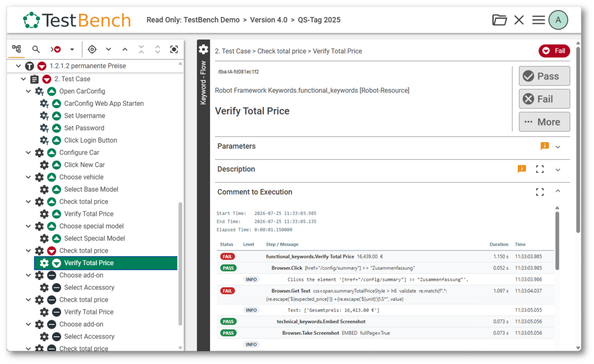This screenshot has width=594, height=364.
Task: Collapse all tree nodes icon
Action: (141, 49)
